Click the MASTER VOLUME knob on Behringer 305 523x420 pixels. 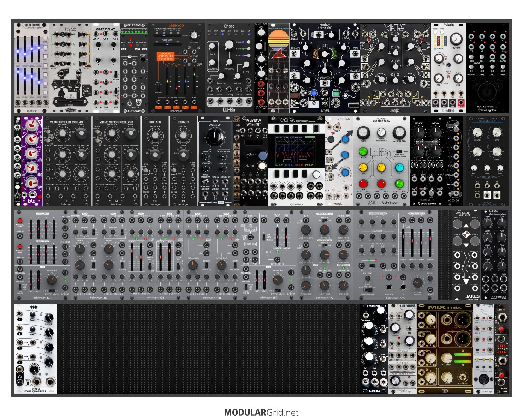[418, 282]
